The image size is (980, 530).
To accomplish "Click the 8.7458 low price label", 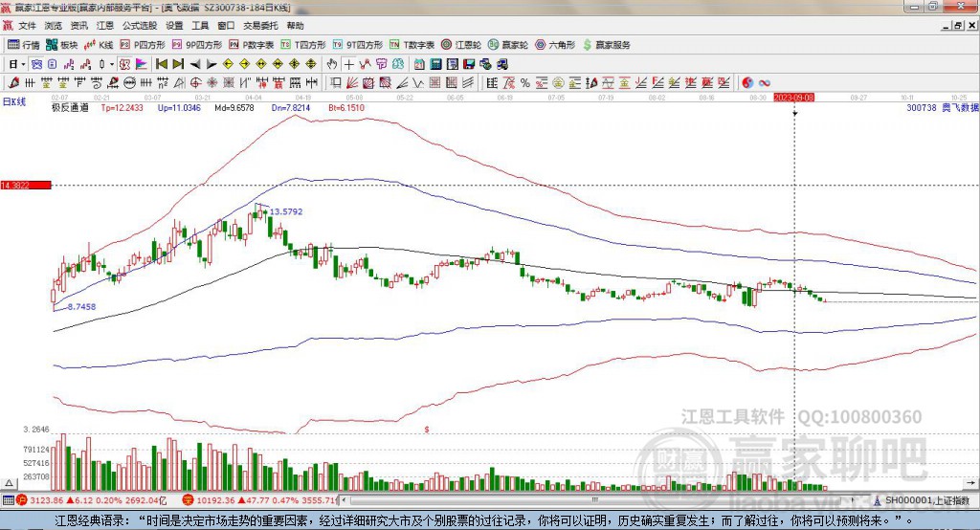I will point(82,306).
